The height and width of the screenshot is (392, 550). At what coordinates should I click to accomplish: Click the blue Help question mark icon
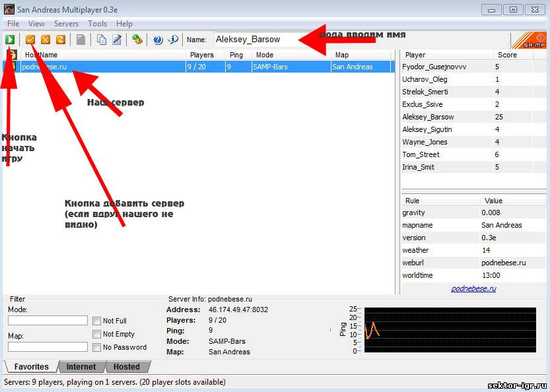(x=158, y=40)
